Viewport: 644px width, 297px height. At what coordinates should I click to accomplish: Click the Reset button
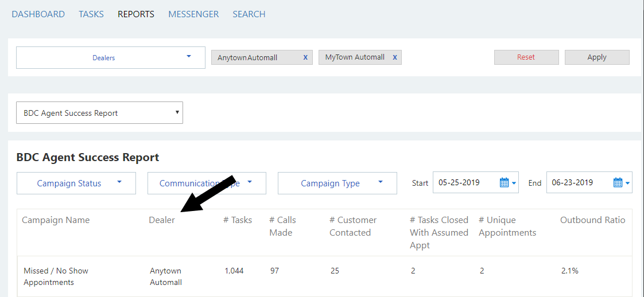526,57
